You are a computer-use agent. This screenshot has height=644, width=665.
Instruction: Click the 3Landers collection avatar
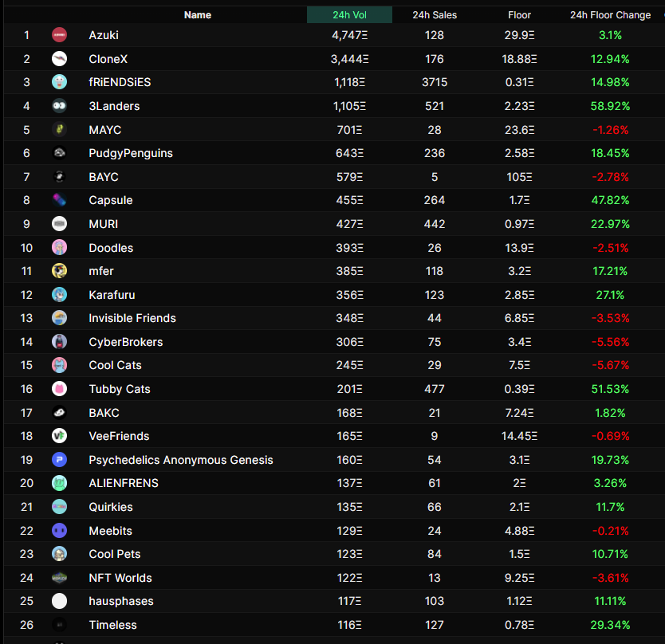tap(59, 105)
